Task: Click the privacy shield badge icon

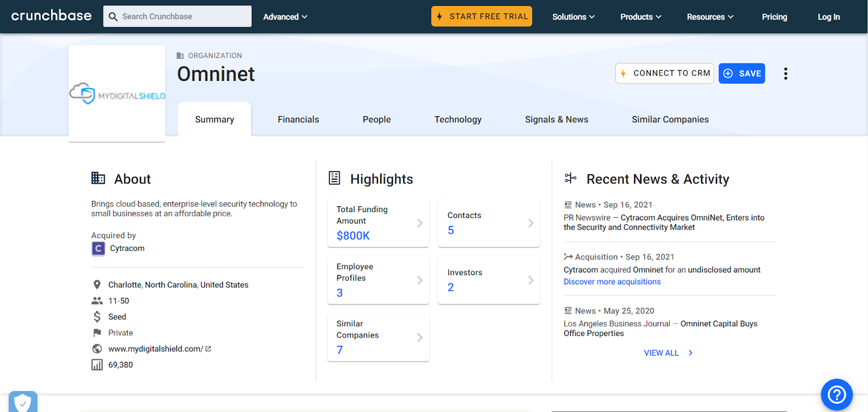Action: point(23,402)
